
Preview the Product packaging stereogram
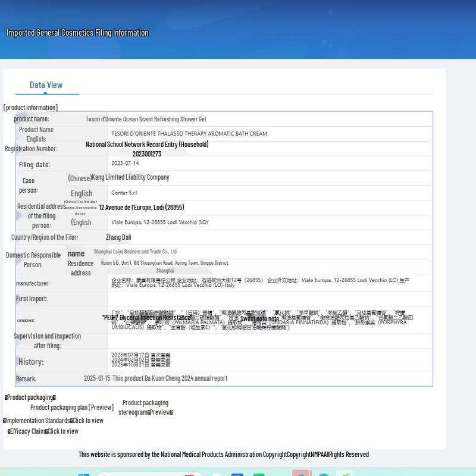[x=159, y=412]
